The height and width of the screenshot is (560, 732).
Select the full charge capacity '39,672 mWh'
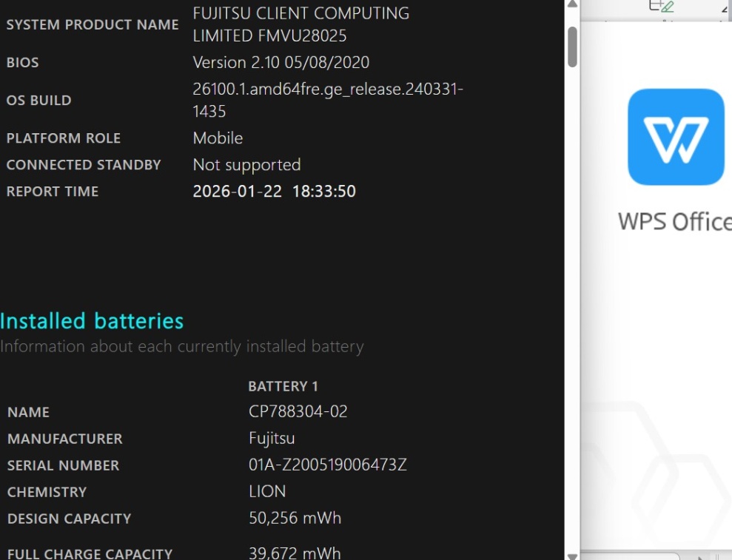pos(295,553)
